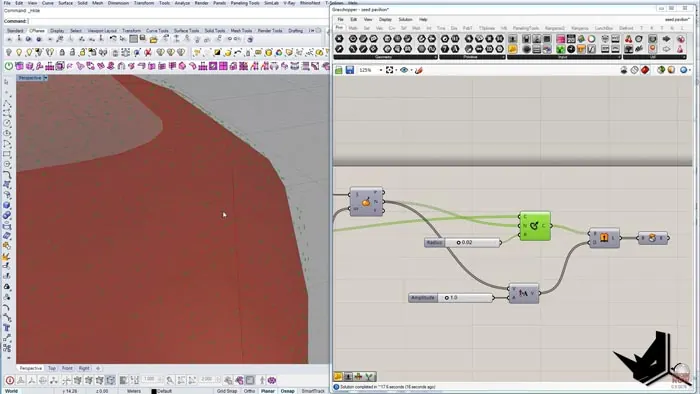This screenshot has width=700, height=394.
Task: Click the cherries icon in Grasshopper Util group
Action: [x=629, y=39]
